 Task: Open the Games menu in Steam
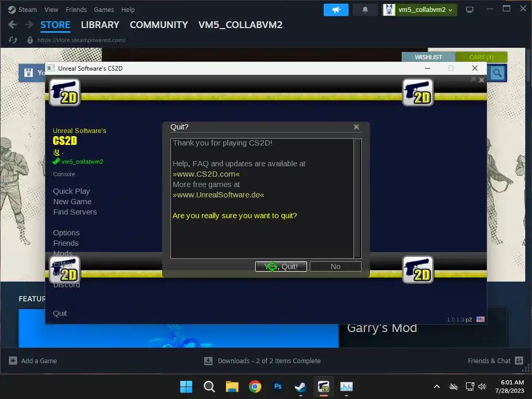(104, 10)
